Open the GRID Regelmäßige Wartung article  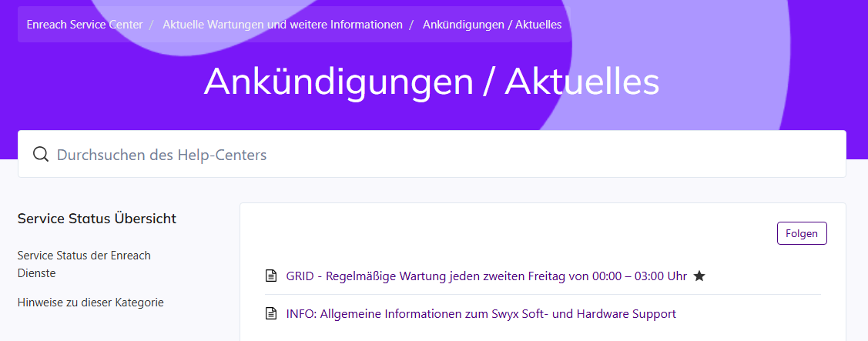486,276
